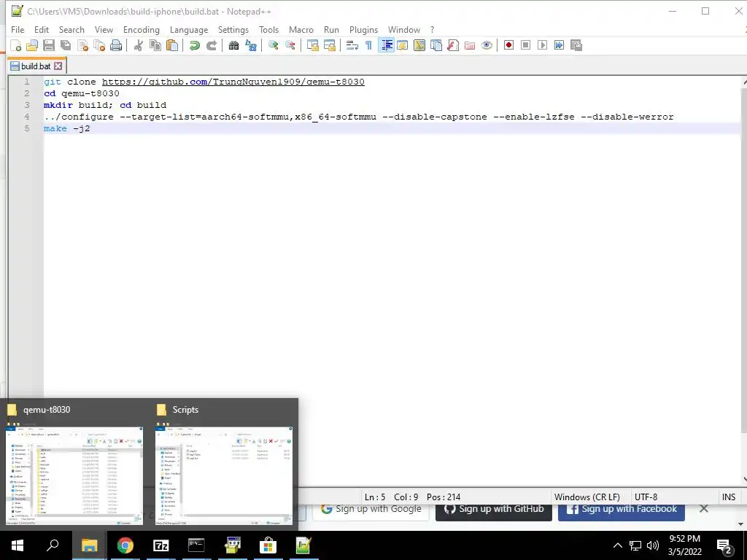The height and width of the screenshot is (560, 747).
Task: Open Document List toolbar icon
Action: coord(436,45)
